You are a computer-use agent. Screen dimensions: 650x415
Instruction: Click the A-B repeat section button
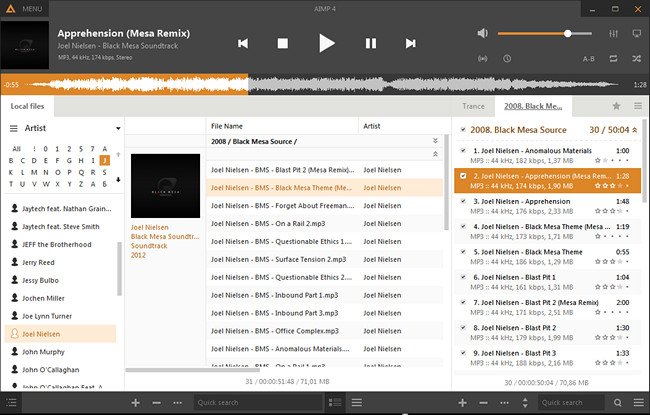pos(588,58)
